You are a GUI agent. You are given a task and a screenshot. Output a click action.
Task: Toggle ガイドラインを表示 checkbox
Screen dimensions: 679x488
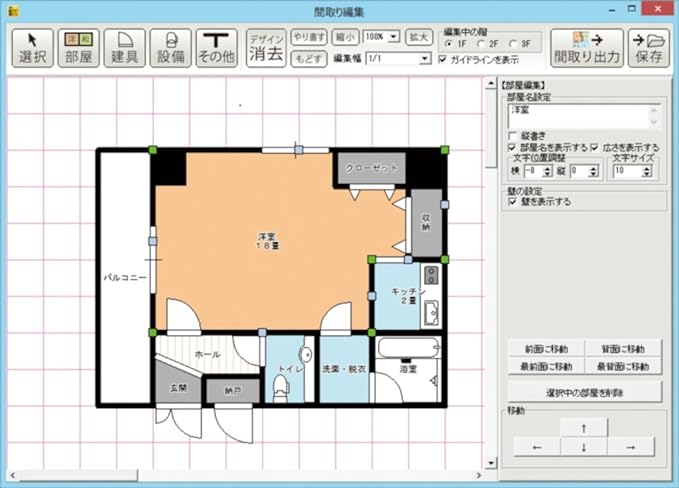(442, 59)
